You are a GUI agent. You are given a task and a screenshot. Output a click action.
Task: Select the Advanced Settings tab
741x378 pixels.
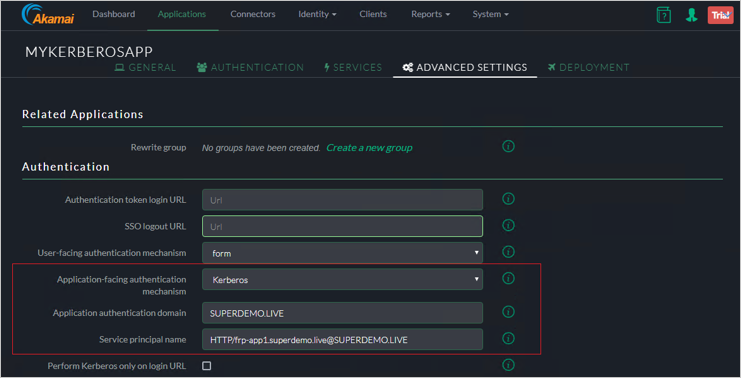coord(465,68)
